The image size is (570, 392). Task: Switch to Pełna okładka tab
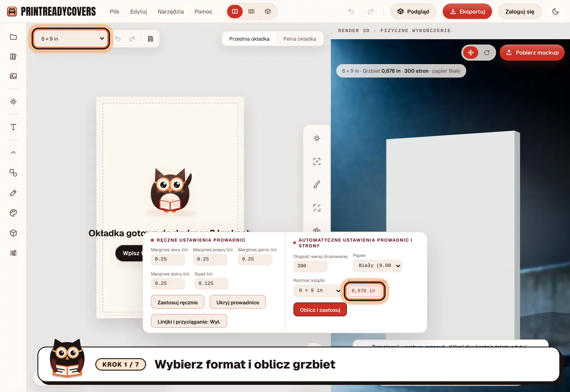300,39
